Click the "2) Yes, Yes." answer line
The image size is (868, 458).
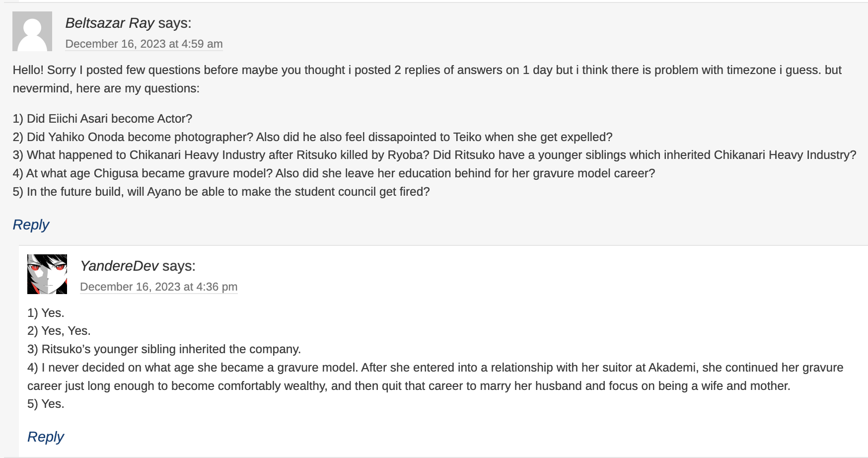[x=59, y=331]
